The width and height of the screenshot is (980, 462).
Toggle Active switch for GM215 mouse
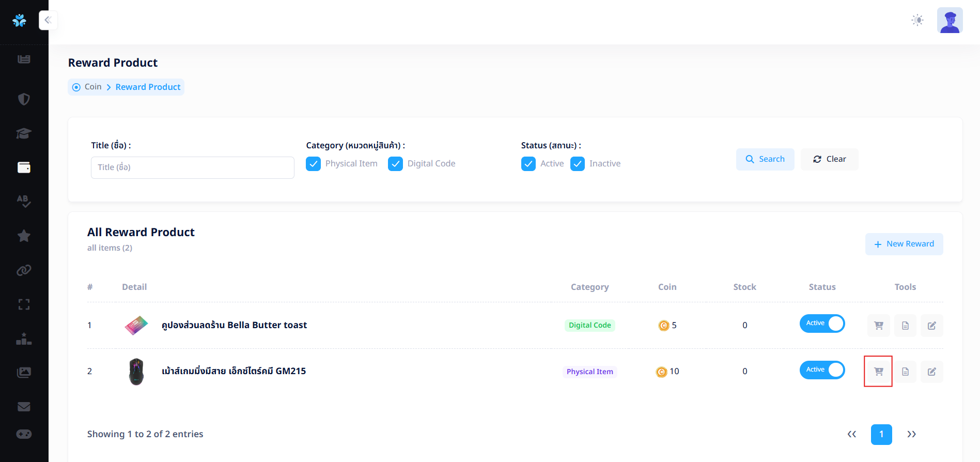822,370
